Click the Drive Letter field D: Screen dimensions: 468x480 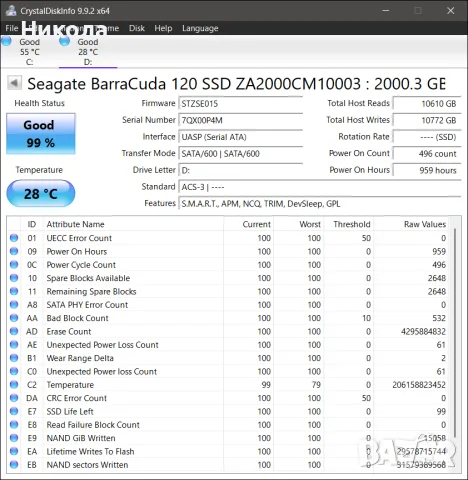241,170
